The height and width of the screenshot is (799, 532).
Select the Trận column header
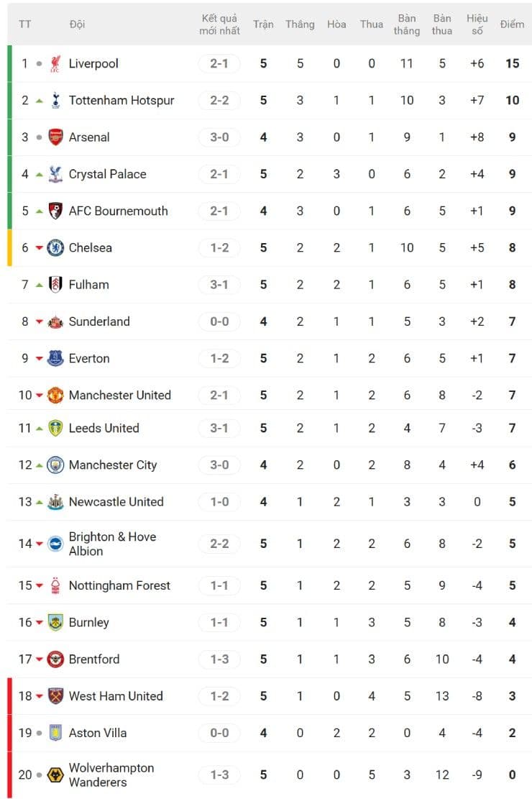[x=263, y=24]
